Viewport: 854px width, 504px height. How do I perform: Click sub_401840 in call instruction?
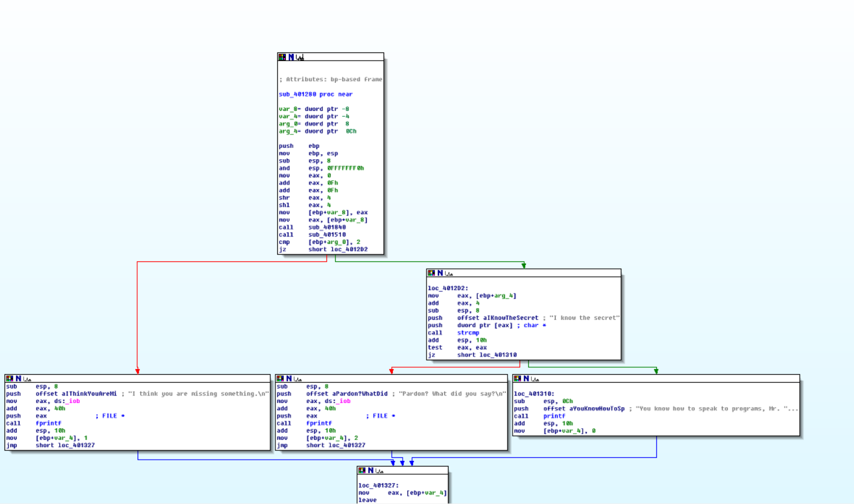tap(327, 227)
